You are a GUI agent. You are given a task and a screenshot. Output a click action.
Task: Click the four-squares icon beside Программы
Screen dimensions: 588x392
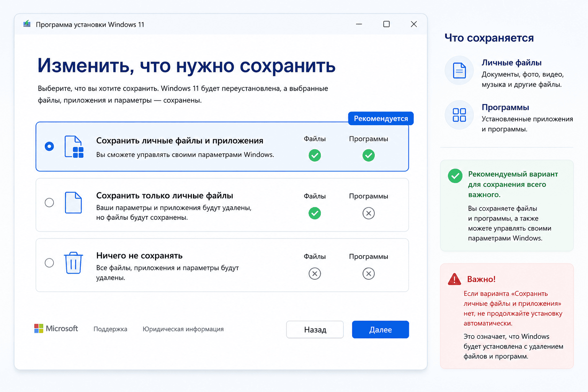459,115
